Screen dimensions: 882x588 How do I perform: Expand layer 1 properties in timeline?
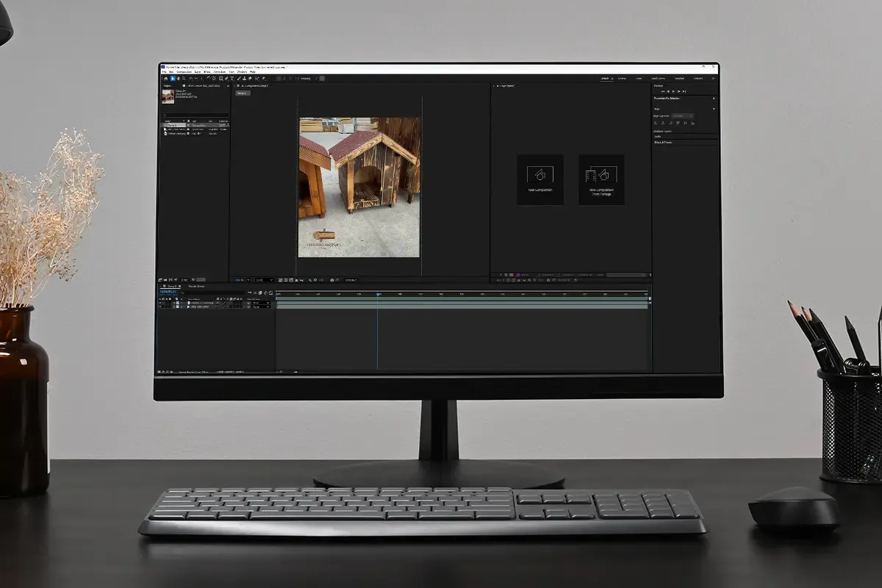pyautogui.click(x=174, y=302)
